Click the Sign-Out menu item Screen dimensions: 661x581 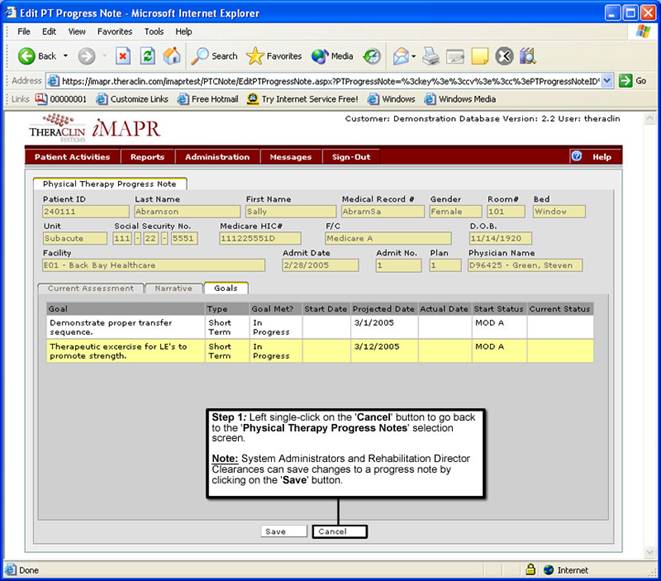click(351, 157)
